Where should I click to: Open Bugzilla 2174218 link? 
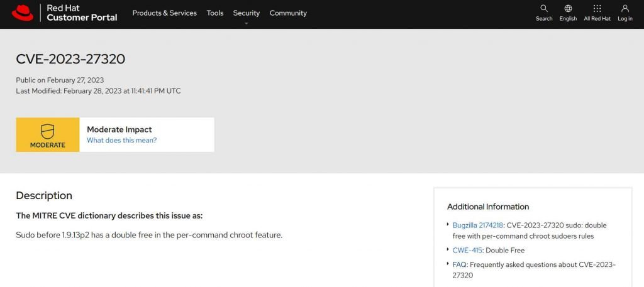478,225
